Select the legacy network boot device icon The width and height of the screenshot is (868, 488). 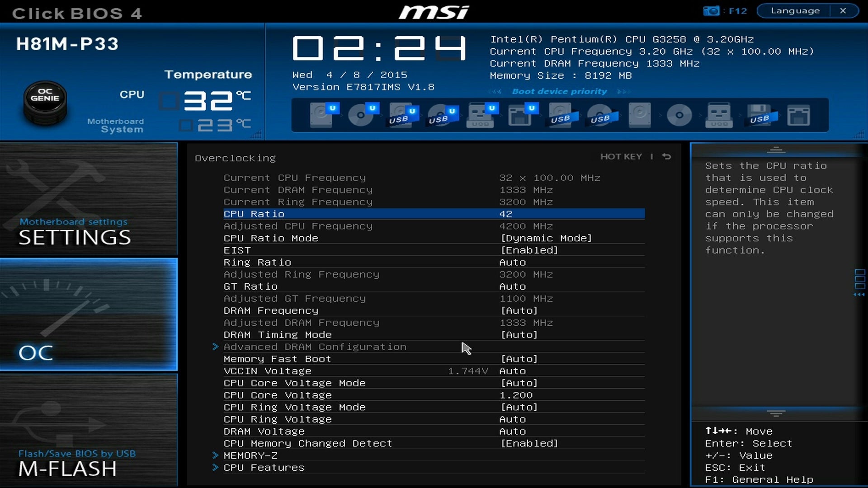coord(798,115)
